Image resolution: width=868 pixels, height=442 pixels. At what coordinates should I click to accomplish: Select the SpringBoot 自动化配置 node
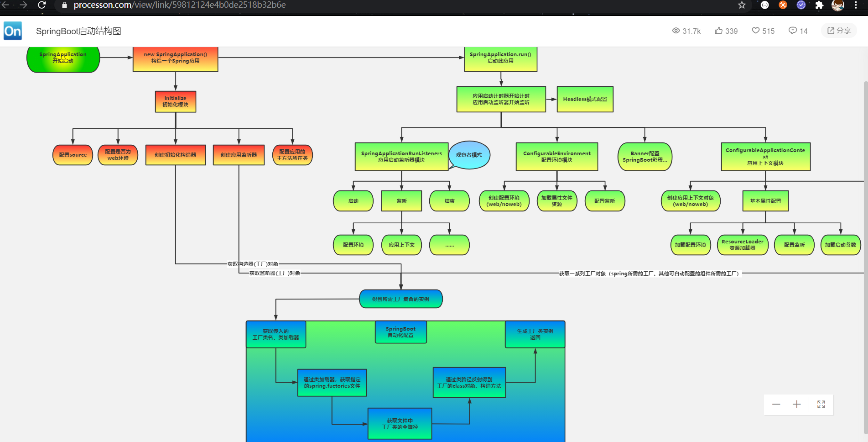tap(401, 332)
